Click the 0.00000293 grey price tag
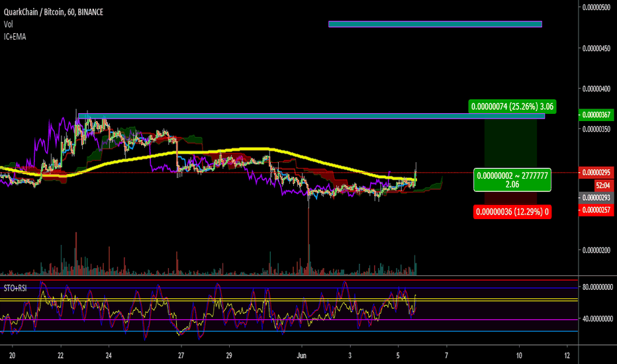This screenshot has height=364, width=617. [596, 197]
